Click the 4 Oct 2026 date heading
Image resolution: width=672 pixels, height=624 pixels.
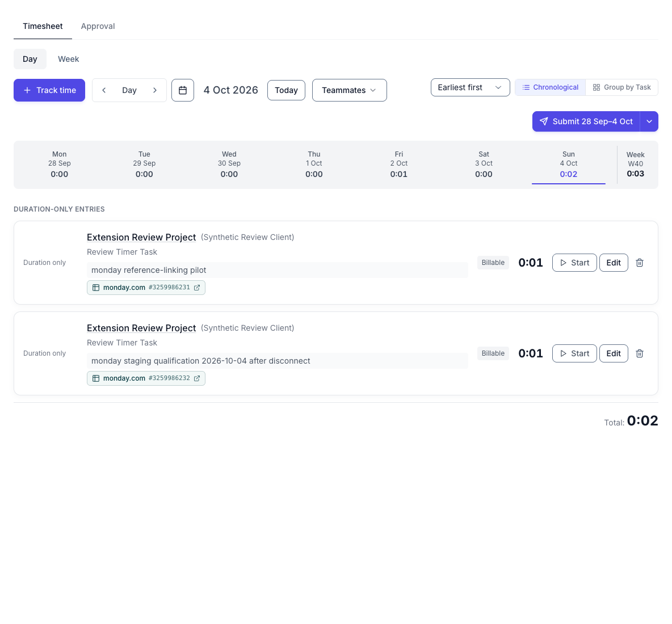coord(230,90)
